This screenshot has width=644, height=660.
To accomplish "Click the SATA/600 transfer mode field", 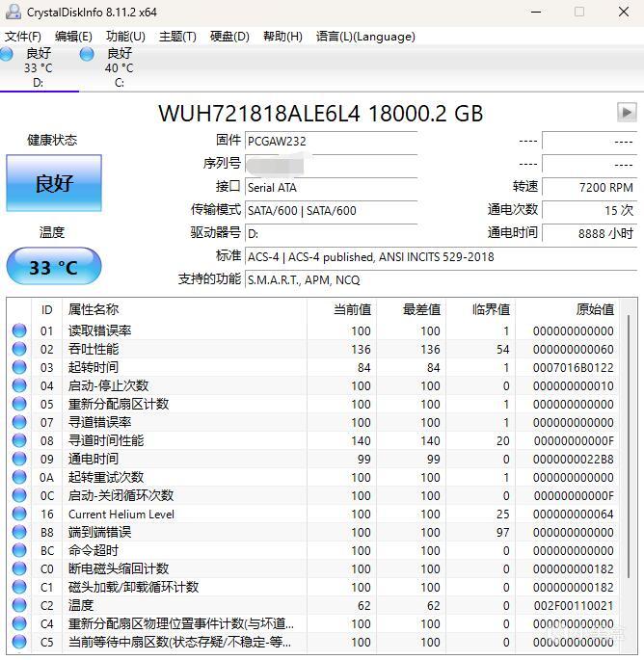I will point(331,210).
